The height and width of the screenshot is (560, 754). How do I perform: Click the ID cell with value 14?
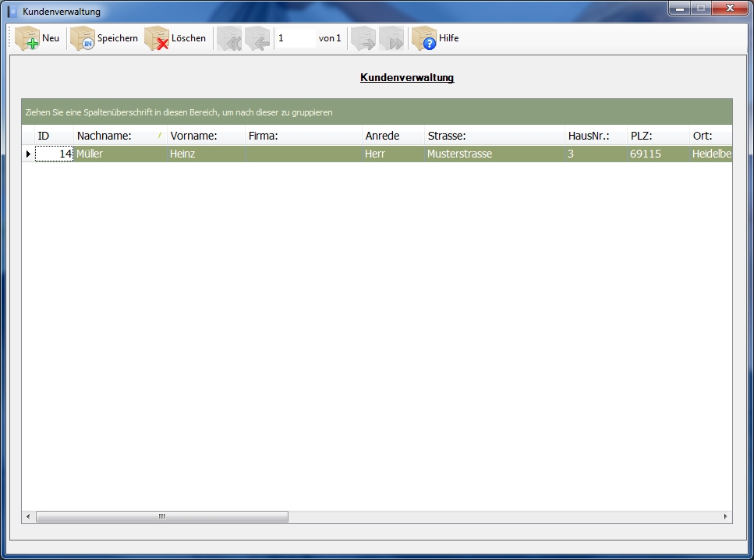55,154
